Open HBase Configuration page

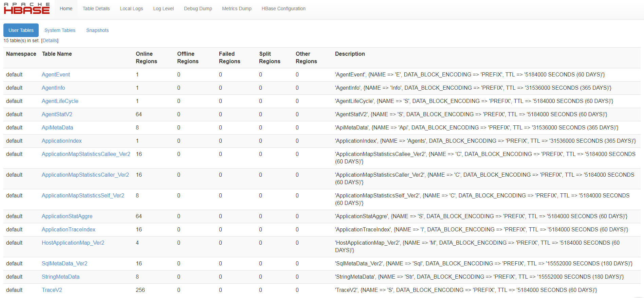pos(283,8)
